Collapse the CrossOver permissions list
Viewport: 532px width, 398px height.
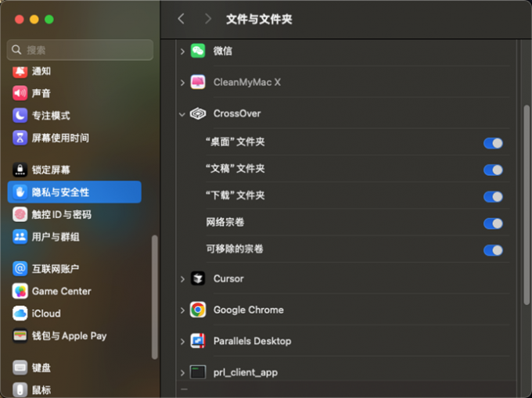[x=182, y=114]
